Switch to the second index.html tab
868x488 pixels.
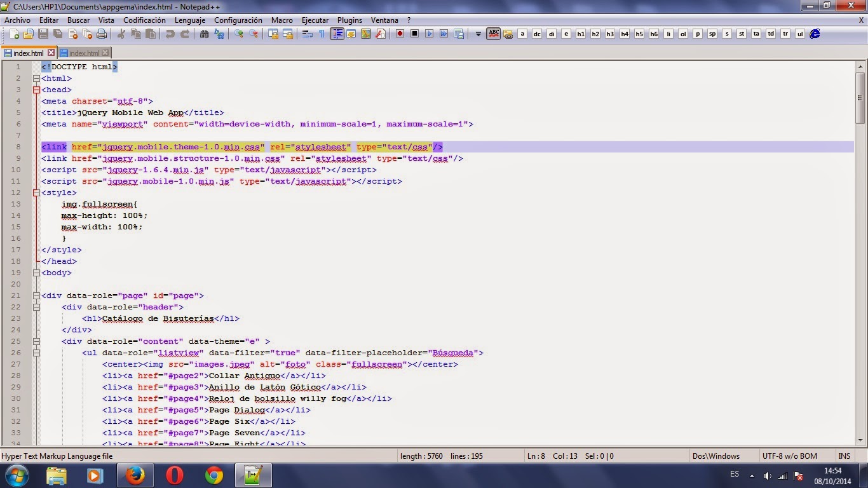point(84,53)
